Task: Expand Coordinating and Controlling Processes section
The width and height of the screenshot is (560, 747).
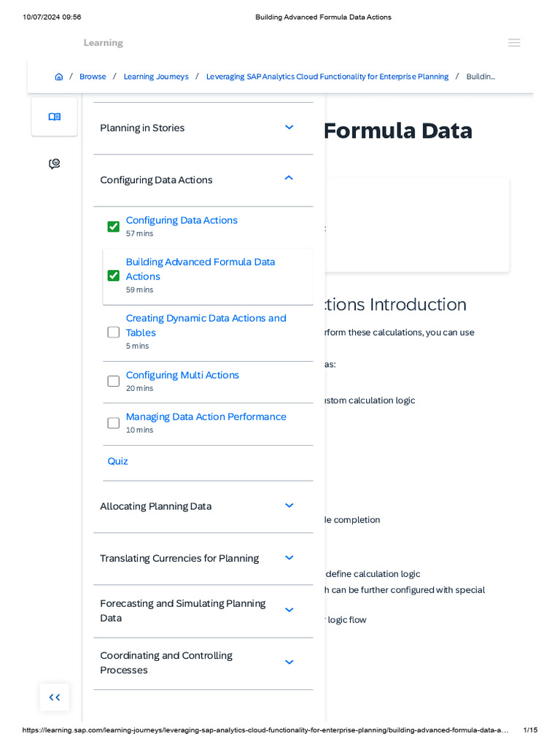Action: pyautogui.click(x=289, y=662)
